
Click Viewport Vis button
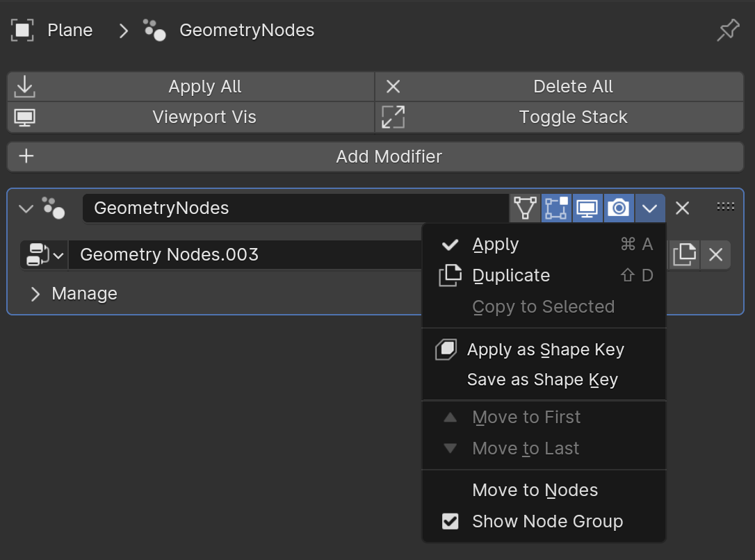coord(190,117)
